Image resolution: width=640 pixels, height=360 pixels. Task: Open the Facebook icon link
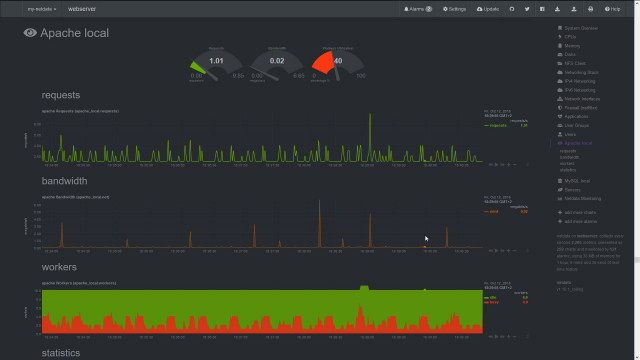coord(542,9)
